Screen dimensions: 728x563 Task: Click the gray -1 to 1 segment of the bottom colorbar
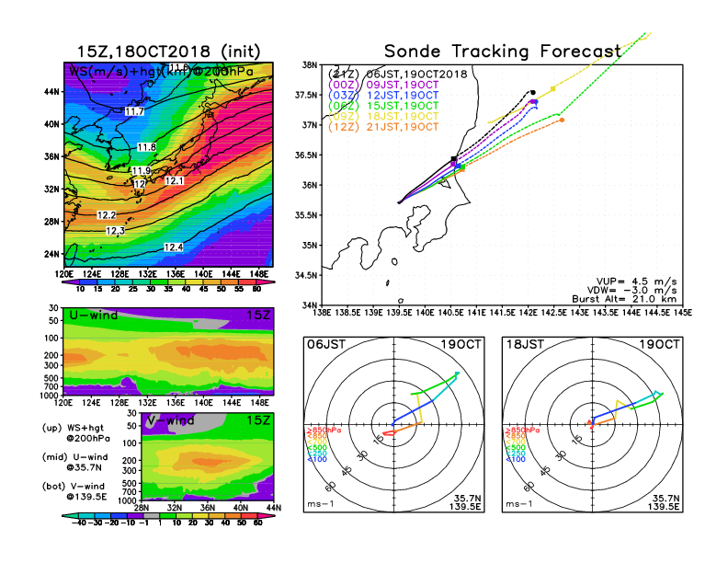click(152, 516)
